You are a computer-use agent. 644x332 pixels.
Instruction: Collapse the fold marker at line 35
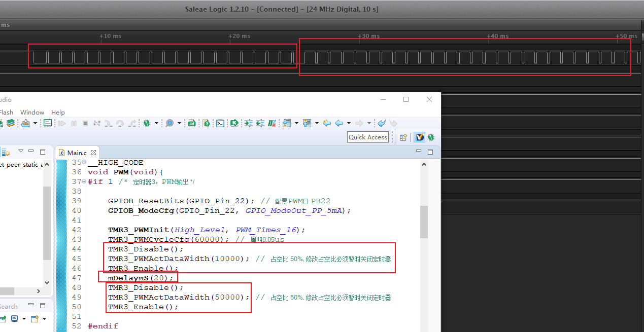tap(84, 163)
